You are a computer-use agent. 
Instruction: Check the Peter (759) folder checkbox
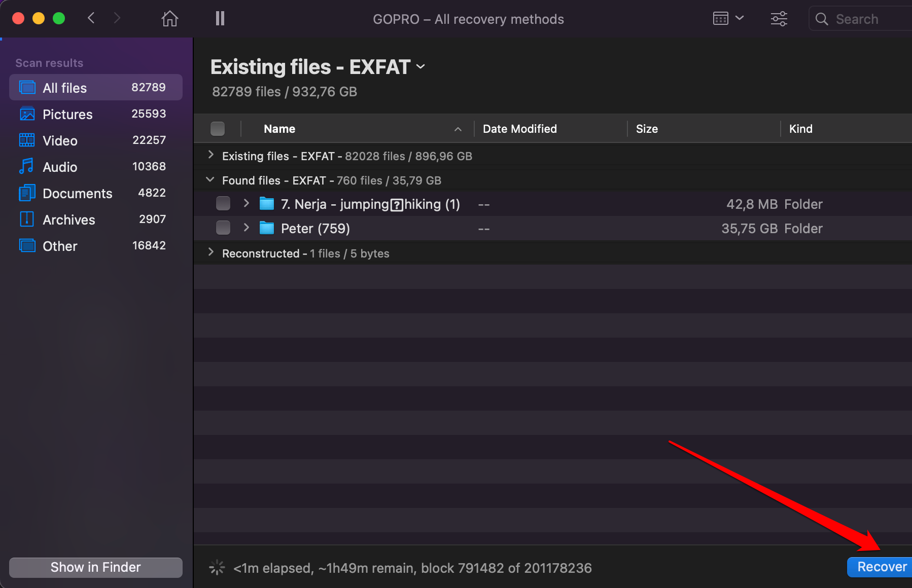pyautogui.click(x=223, y=228)
